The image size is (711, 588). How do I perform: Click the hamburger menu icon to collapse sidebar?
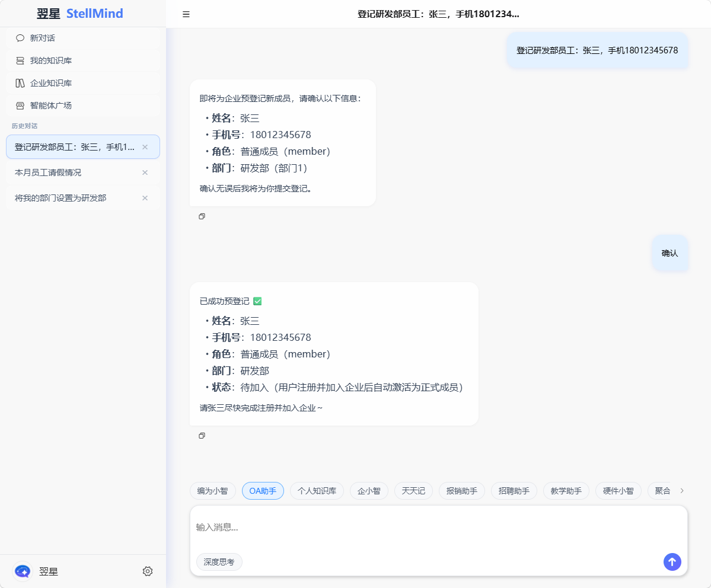(x=186, y=14)
